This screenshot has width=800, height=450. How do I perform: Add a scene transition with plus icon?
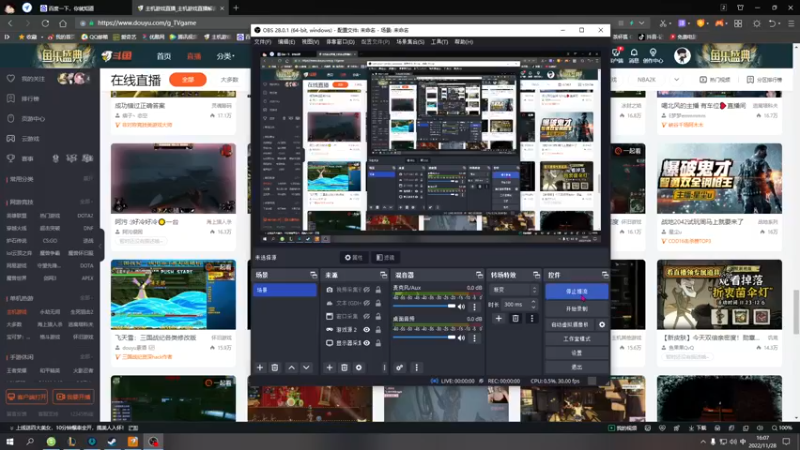pos(498,318)
